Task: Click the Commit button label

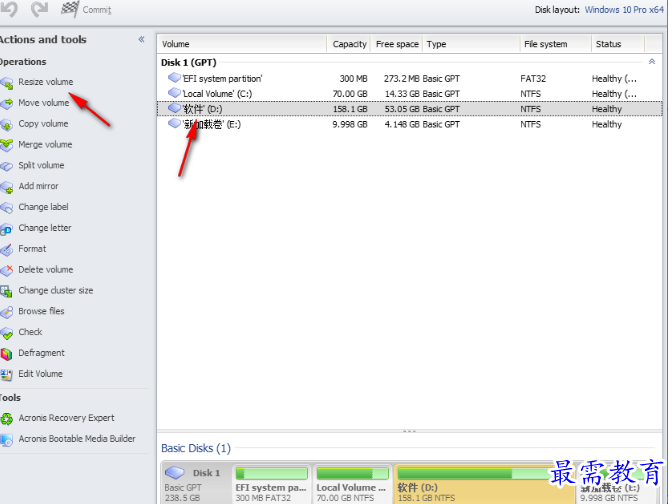Action: (97, 10)
